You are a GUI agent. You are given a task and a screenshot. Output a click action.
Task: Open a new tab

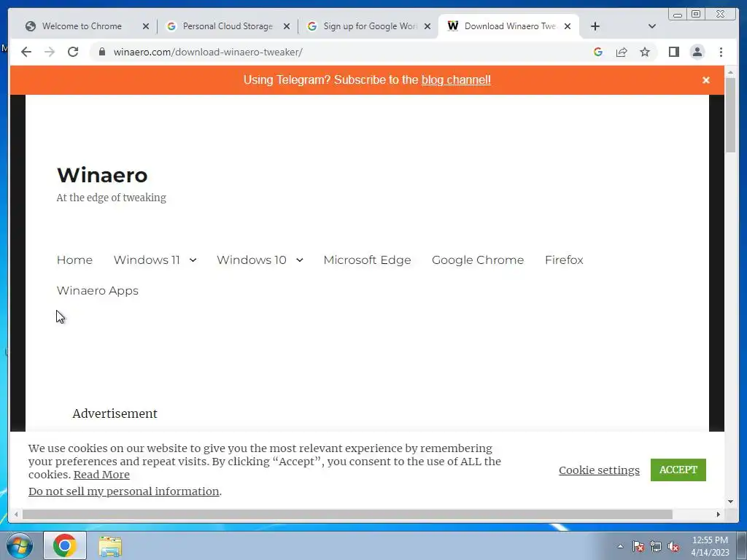[x=595, y=26]
